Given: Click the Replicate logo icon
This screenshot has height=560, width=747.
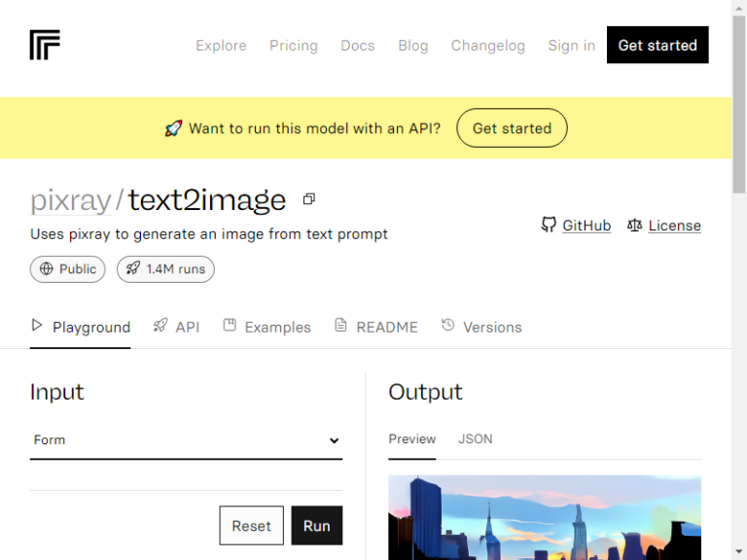Looking at the screenshot, I should coord(45,45).
